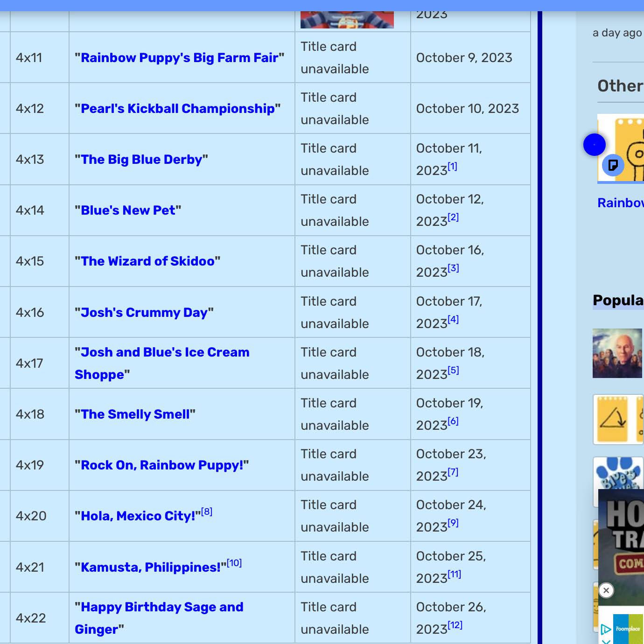Open "Rock On, Rainbow Puppy!" episode

pos(161,465)
